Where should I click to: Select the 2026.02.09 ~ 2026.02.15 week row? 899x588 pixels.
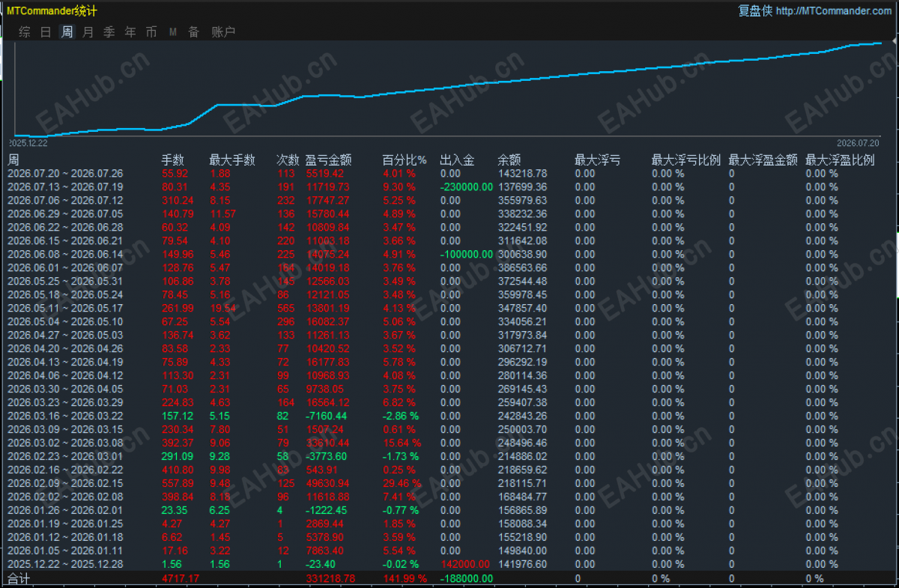[449, 483]
